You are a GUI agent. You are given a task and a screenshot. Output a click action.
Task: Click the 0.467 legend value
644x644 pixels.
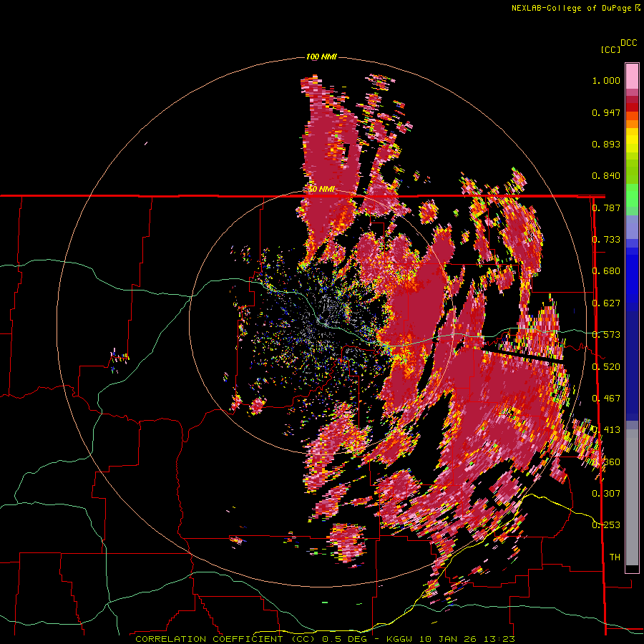606,398
